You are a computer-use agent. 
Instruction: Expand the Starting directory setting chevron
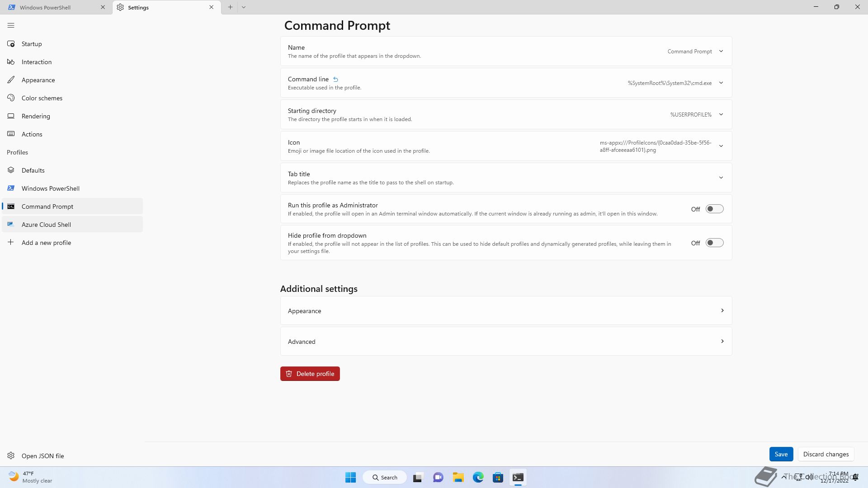721,114
